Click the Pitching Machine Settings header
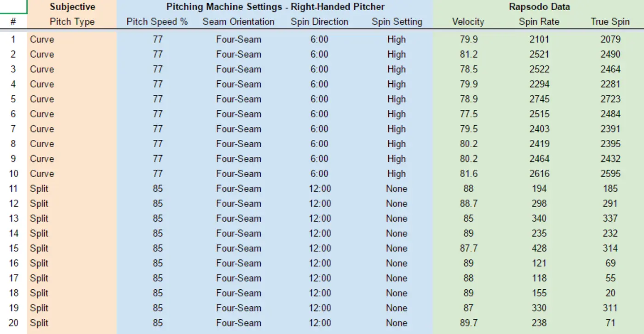Screen dimensions: 644x334 pos(275,7)
